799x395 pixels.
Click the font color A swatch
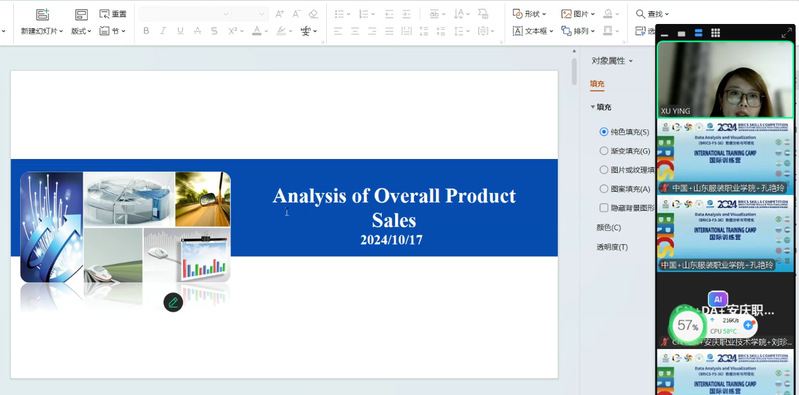click(x=257, y=31)
